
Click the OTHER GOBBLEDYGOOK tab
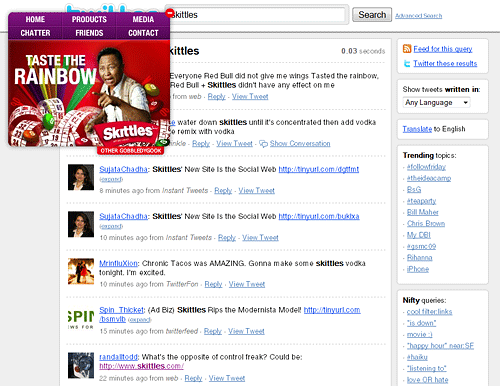click(131, 151)
